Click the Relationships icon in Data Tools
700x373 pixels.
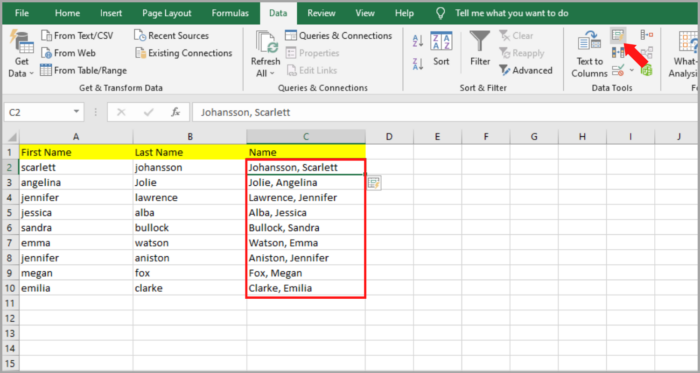click(646, 53)
